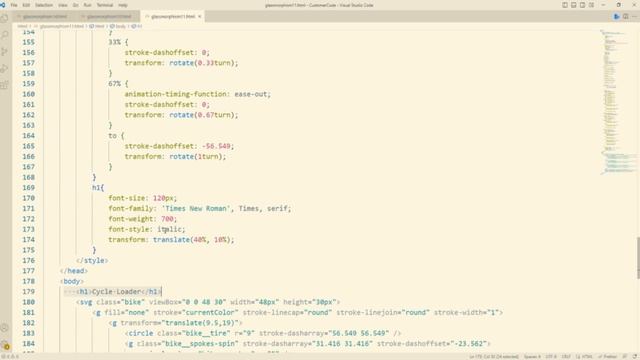The height and width of the screenshot is (360, 640).
Task: Click the CRLF end-of-line status item
Action: pos(566,357)
